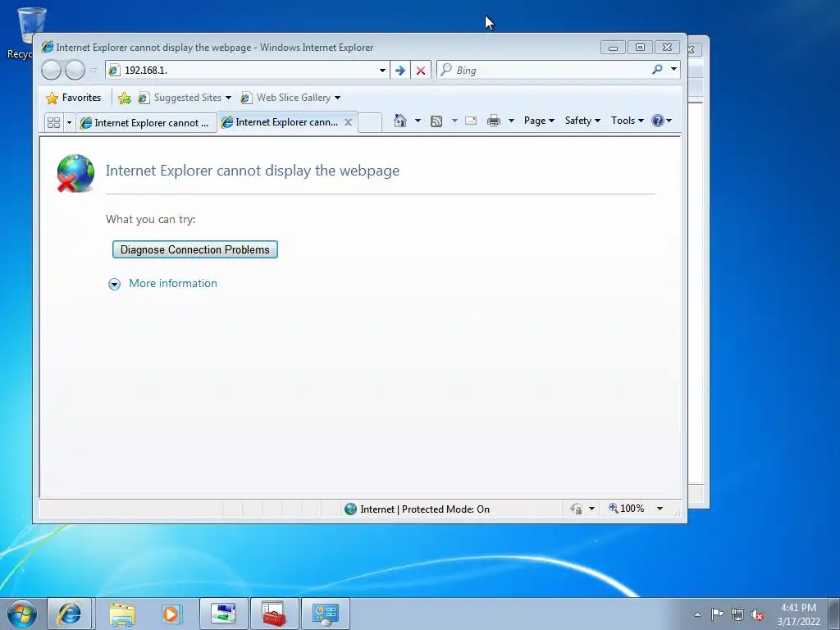Click the Action Center flag icon
Image resolution: width=840 pixels, height=630 pixels.
(x=717, y=614)
